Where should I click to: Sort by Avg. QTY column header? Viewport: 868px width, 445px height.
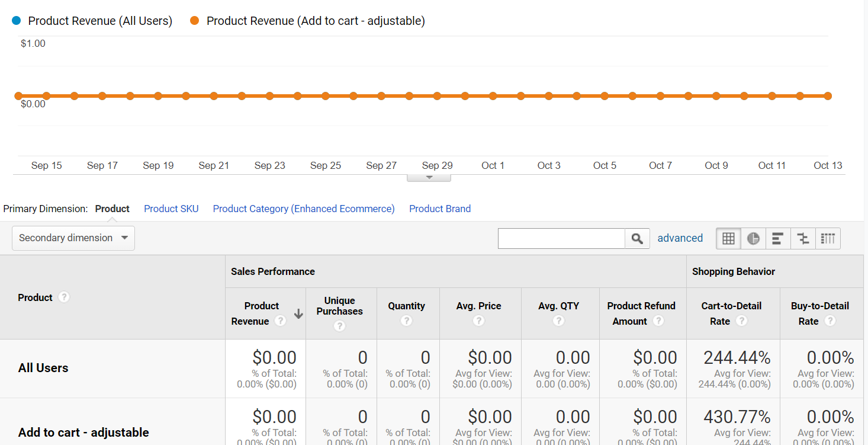(558, 306)
